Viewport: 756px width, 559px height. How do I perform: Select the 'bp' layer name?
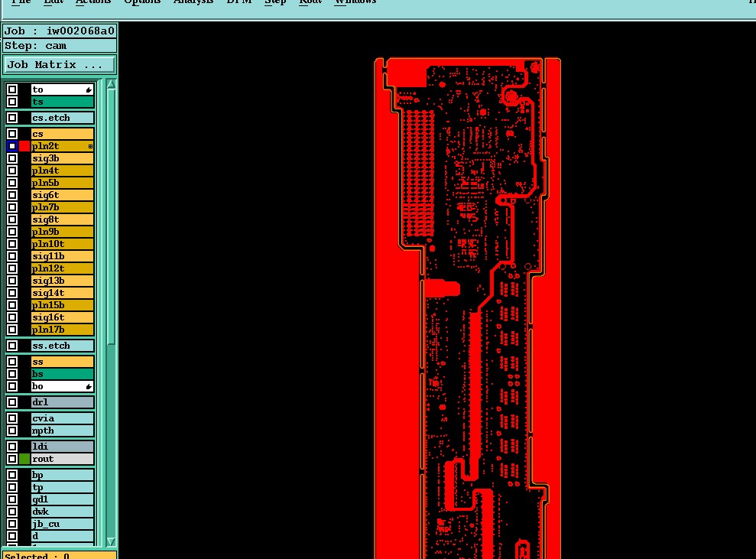pyautogui.click(x=62, y=475)
